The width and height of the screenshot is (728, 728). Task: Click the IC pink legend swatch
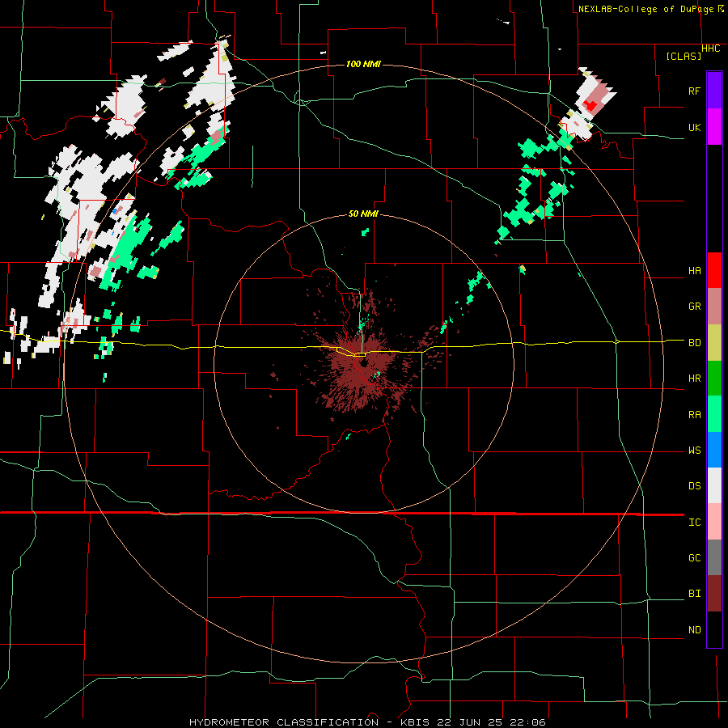(x=714, y=522)
